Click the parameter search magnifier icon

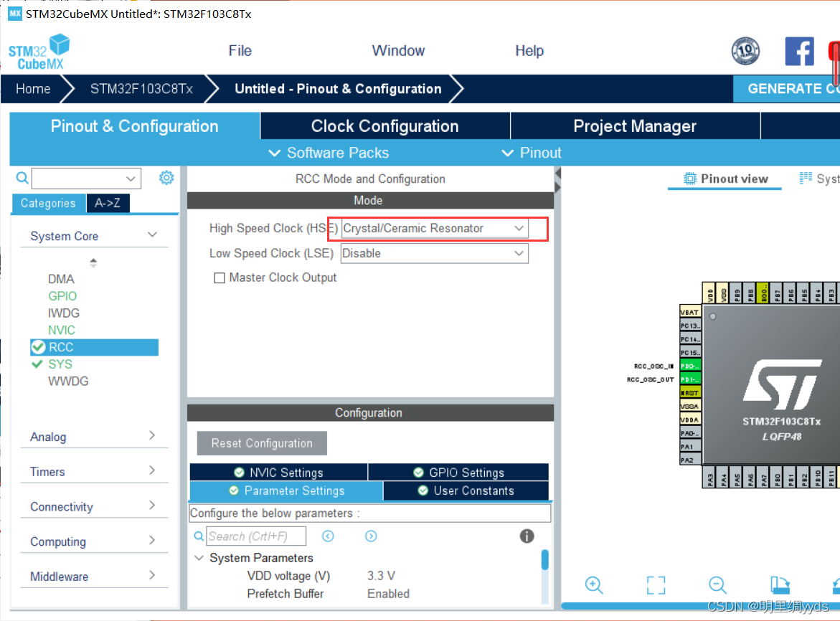[198, 536]
